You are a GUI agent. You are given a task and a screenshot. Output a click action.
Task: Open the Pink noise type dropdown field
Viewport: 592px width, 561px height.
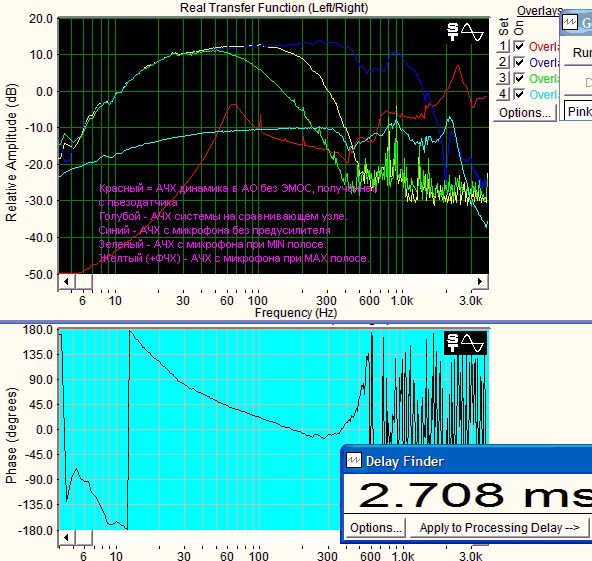(579, 111)
